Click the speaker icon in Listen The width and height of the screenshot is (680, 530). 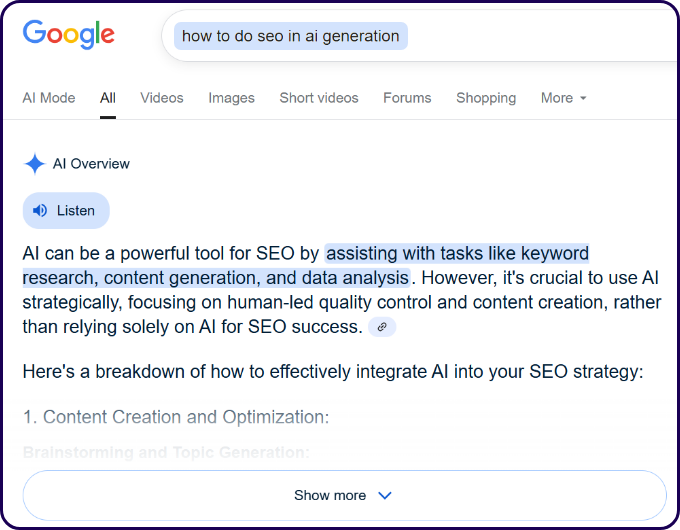[x=40, y=211]
